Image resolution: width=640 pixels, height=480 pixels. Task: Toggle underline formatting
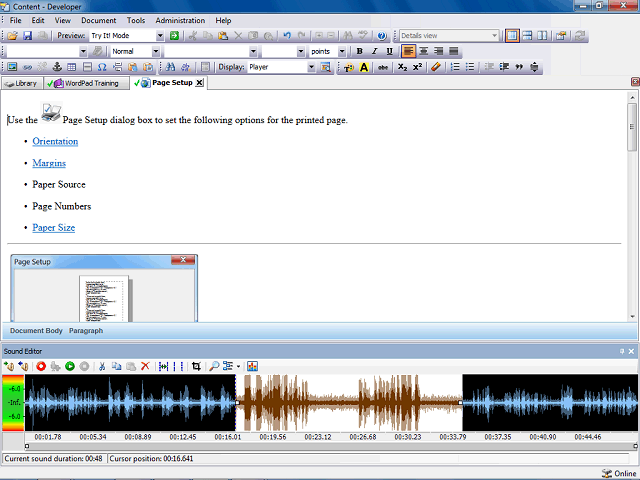click(x=389, y=51)
